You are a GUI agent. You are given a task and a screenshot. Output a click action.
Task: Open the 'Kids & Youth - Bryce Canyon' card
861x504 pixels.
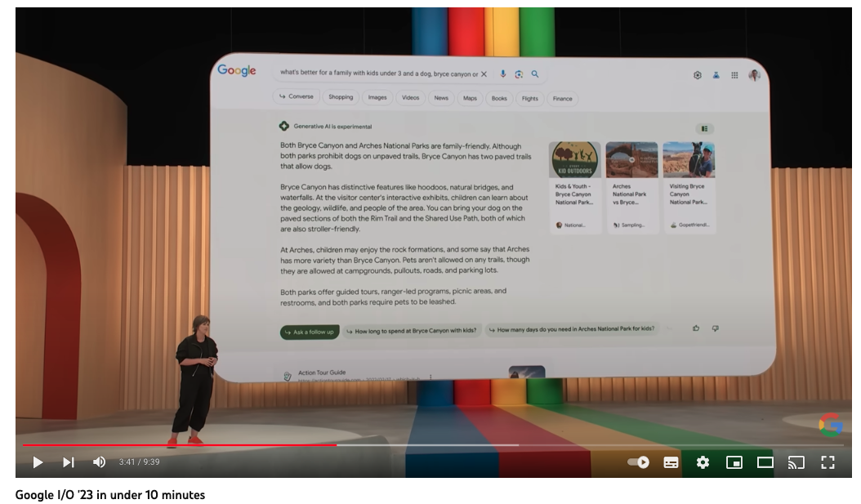point(575,187)
